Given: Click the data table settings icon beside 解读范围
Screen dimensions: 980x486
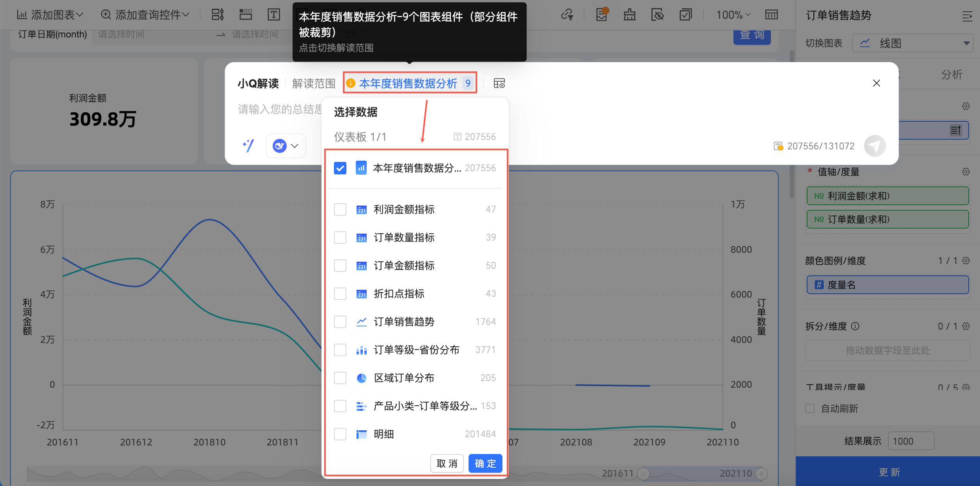Looking at the screenshot, I should point(499,83).
